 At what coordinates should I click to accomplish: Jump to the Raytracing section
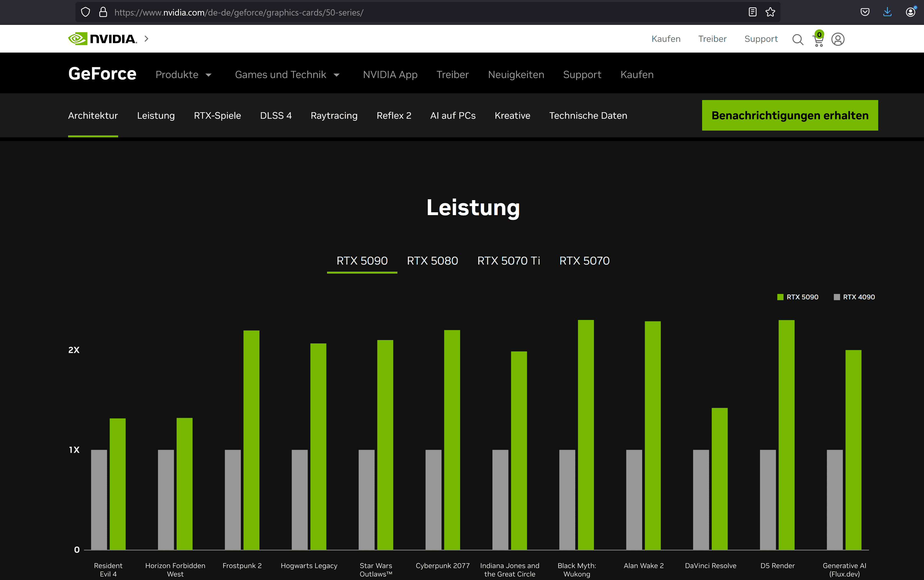pyautogui.click(x=334, y=115)
